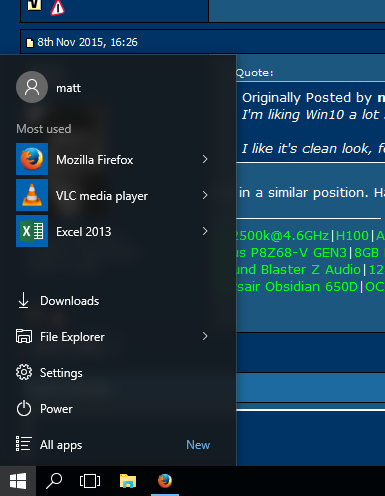The width and height of the screenshot is (385, 496).
Task: Click the New label beside All apps
Action: (x=198, y=445)
